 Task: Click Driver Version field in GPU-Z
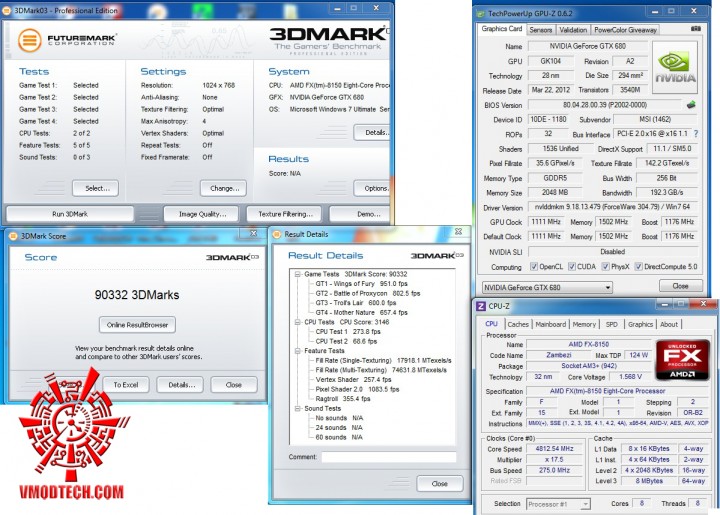pyautogui.click(x=613, y=207)
